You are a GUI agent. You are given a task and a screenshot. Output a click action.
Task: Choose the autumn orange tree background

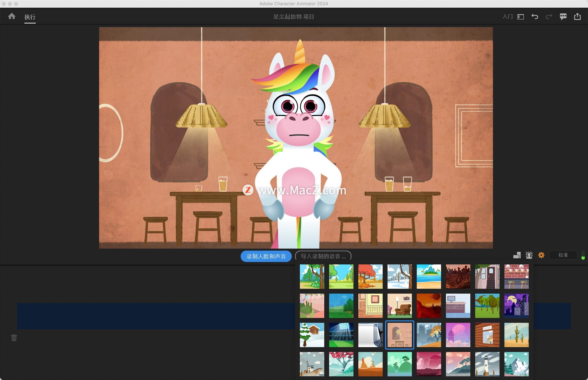click(371, 277)
